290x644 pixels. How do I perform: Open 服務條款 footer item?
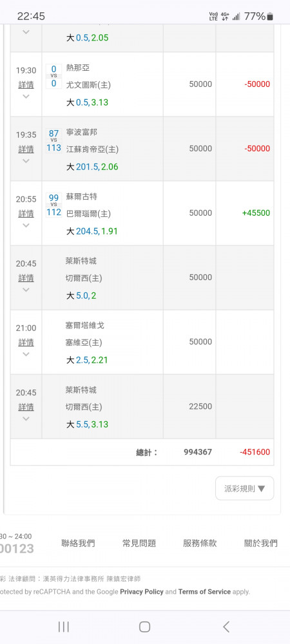click(x=200, y=544)
